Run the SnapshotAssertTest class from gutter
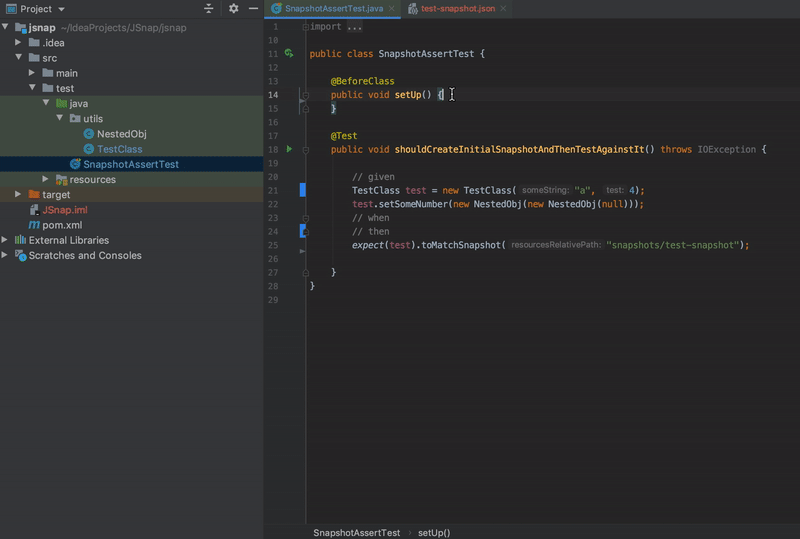800x539 pixels. (x=289, y=53)
